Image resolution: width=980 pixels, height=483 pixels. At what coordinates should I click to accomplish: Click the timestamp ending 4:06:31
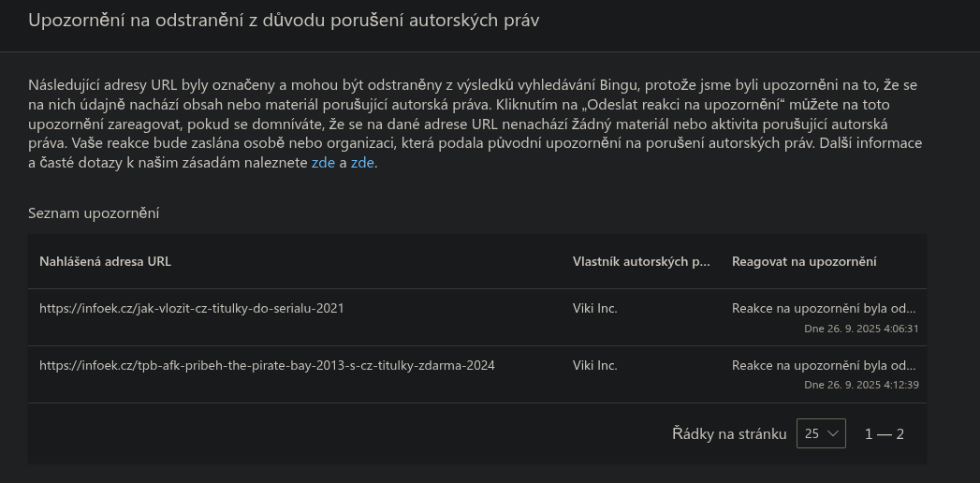[x=861, y=329]
